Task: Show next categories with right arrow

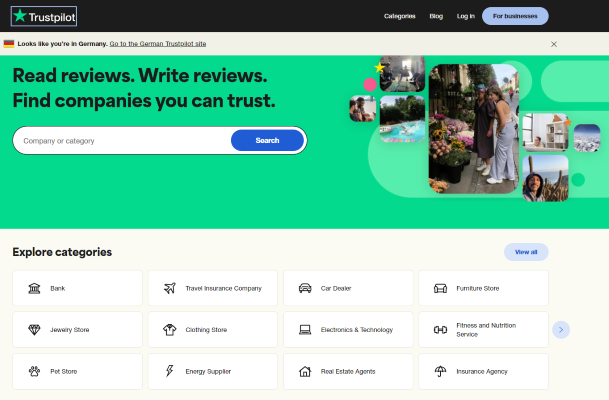Action: point(561,329)
